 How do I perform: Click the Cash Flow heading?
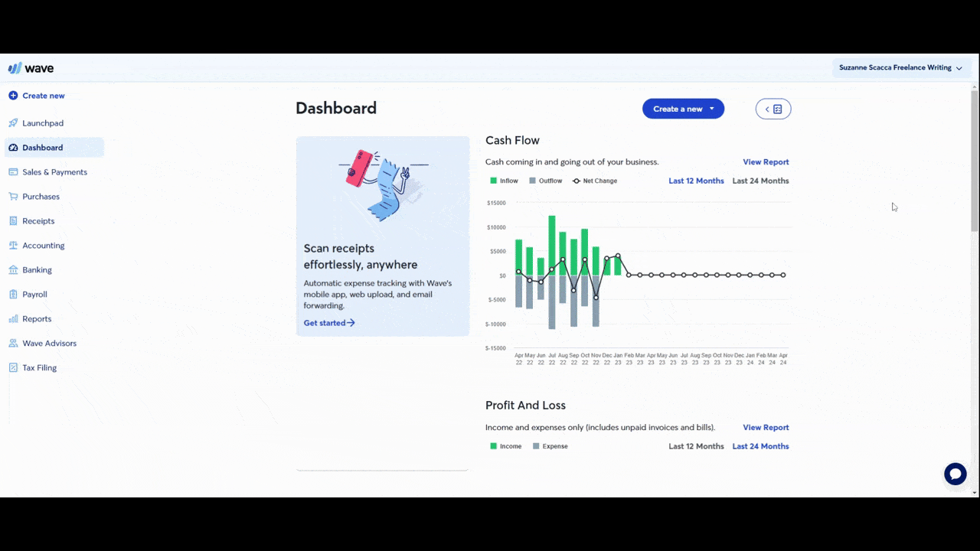pyautogui.click(x=512, y=141)
